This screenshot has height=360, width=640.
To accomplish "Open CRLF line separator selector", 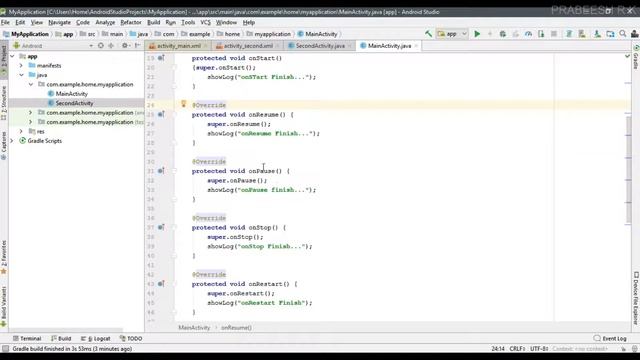I will point(517,349).
